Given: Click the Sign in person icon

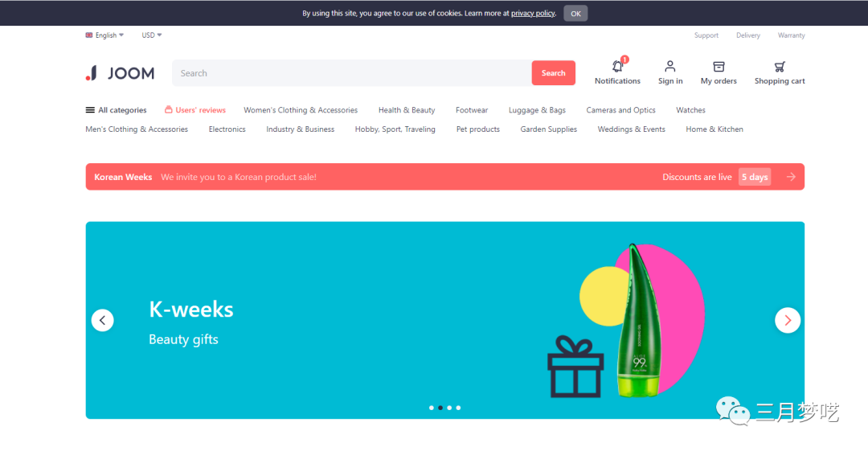Looking at the screenshot, I should pos(669,67).
